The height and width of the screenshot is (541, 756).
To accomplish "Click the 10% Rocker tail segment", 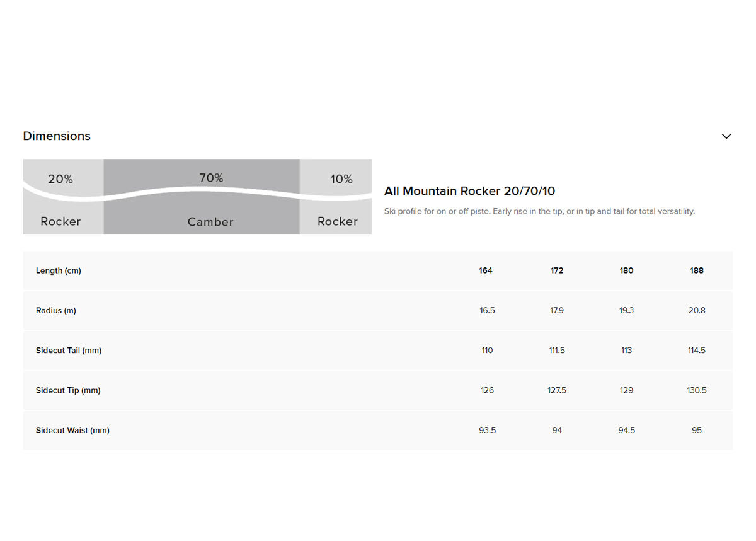I will click(336, 196).
